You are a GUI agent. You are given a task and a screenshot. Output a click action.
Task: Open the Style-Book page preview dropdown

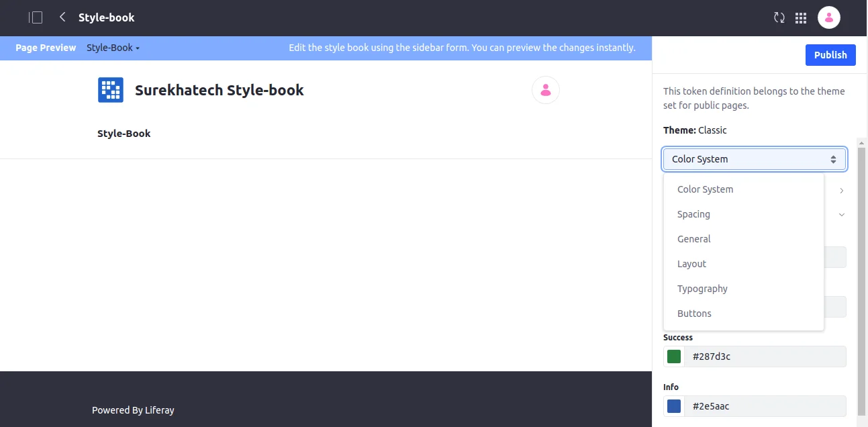click(x=113, y=48)
